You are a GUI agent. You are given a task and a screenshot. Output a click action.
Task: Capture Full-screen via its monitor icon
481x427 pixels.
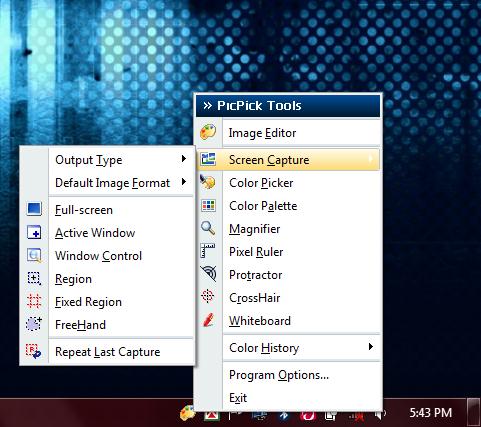pos(34,209)
